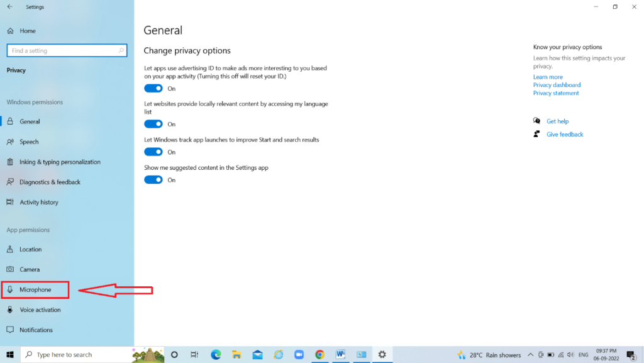644x363 pixels.
Task: Open the Windows Start menu
Action: coord(10,354)
